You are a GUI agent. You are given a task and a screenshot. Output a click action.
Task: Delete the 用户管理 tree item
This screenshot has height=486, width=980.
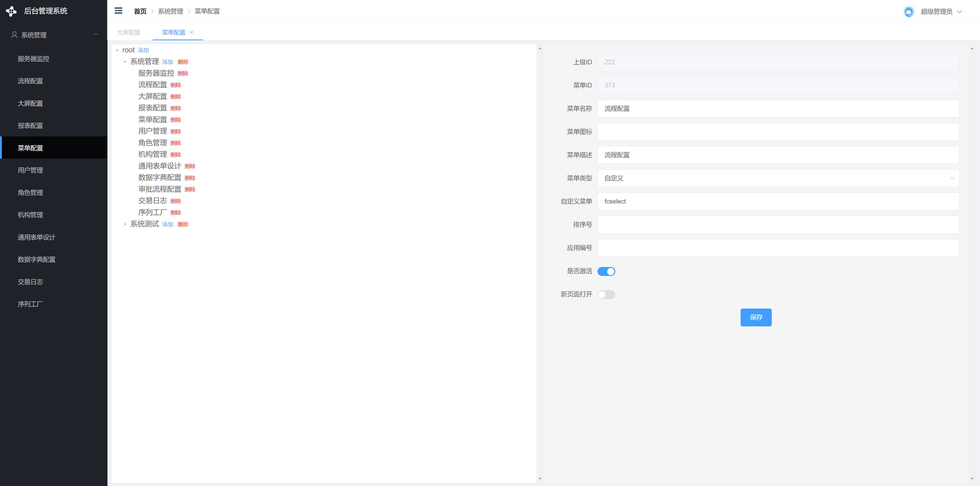176,132
